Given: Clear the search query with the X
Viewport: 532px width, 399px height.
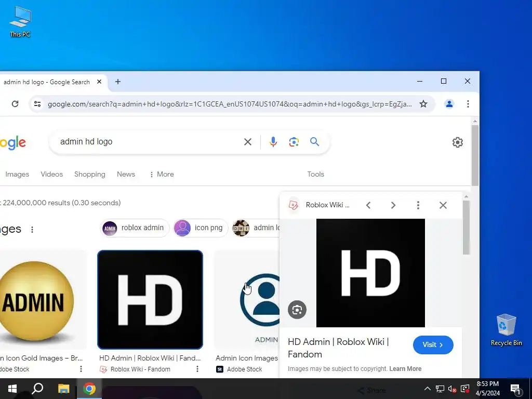Looking at the screenshot, I should [248, 142].
